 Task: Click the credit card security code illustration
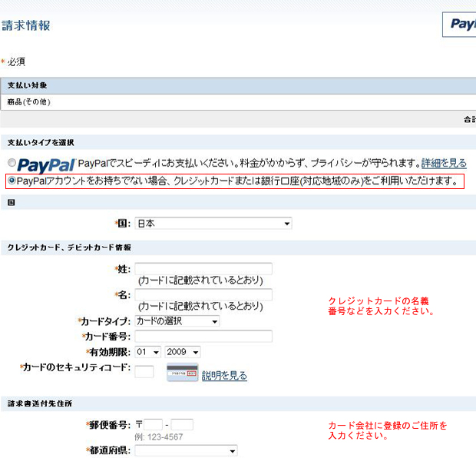[x=183, y=372]
